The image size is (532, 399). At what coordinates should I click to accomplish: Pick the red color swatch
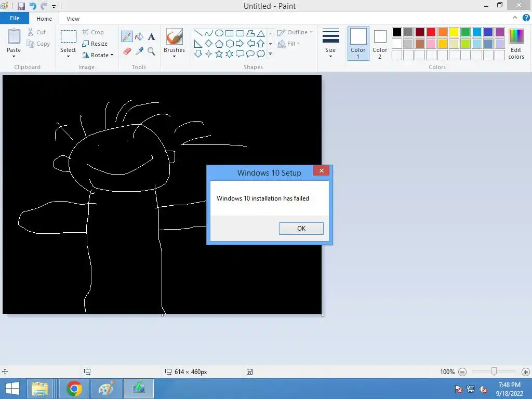coord(431,32)
